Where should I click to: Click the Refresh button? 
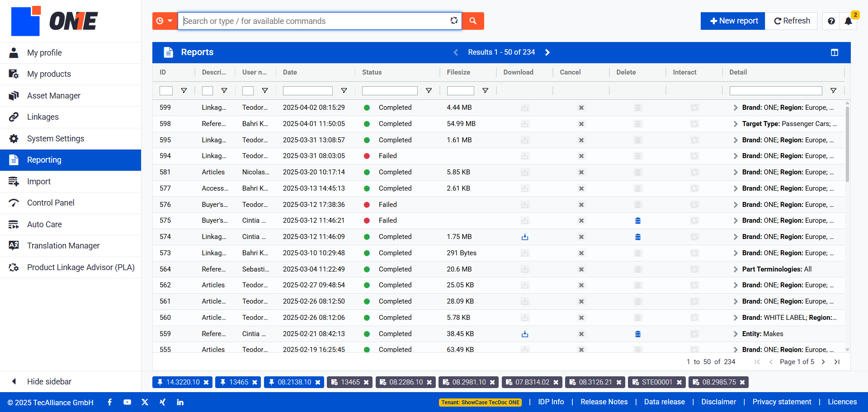point(792,21)
